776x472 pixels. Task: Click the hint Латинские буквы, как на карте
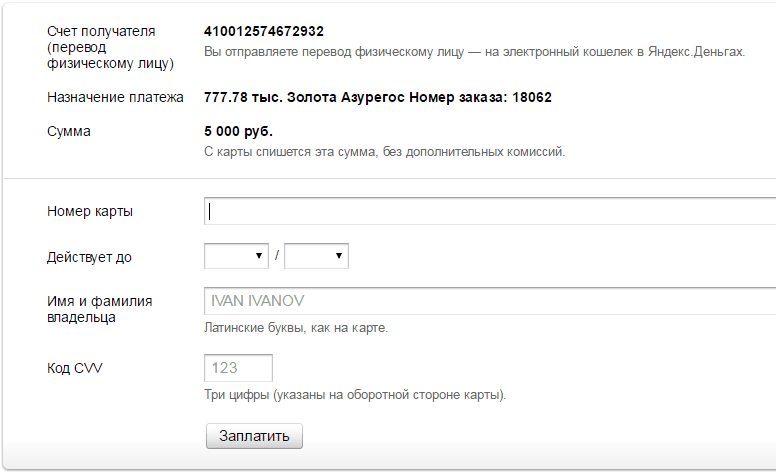296,328
